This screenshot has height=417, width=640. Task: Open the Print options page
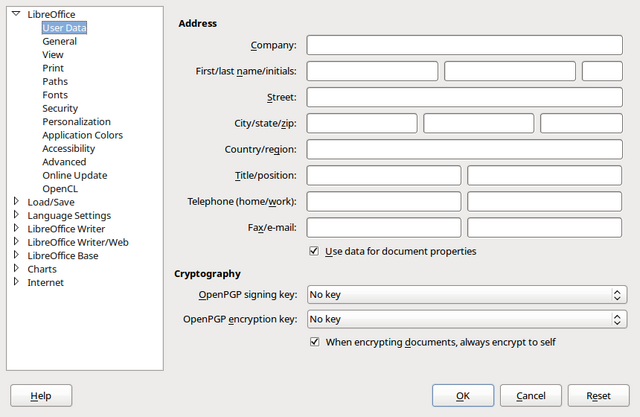53,68
